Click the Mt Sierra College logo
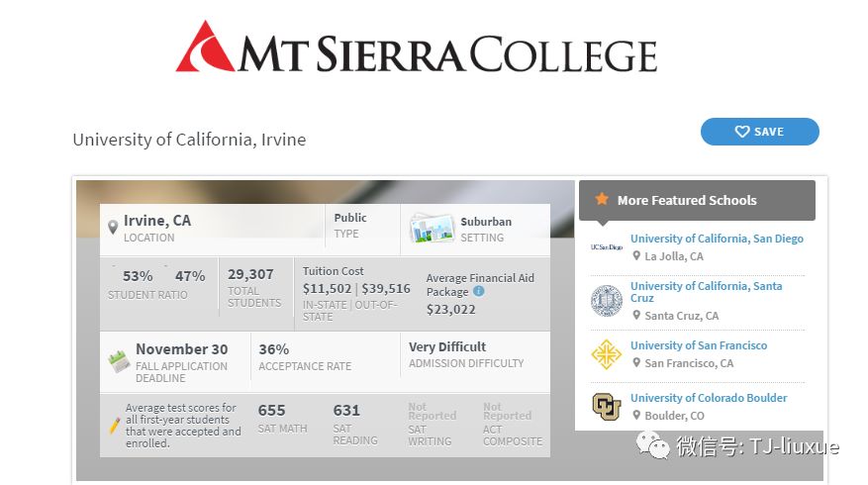The height and width of the screenshot is (485, 868). click(417, 48)
